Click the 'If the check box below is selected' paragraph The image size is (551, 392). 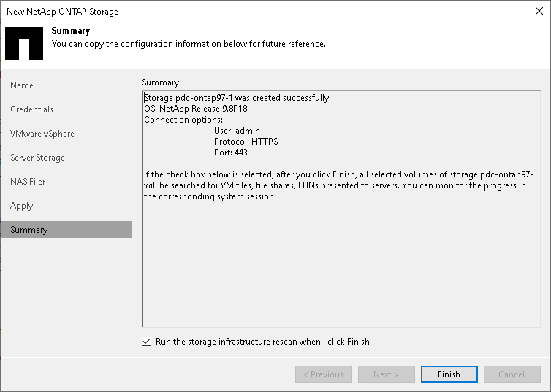pos(341,185)
